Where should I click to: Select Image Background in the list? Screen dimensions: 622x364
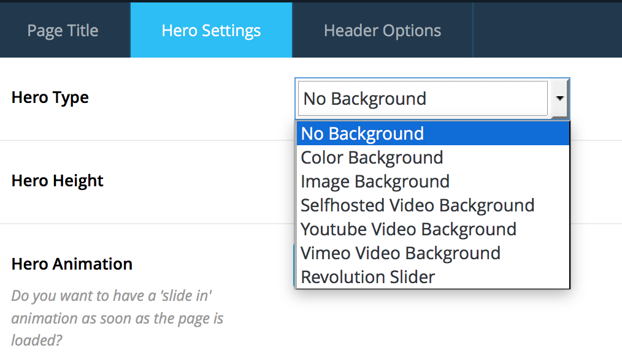coord(433,181)
